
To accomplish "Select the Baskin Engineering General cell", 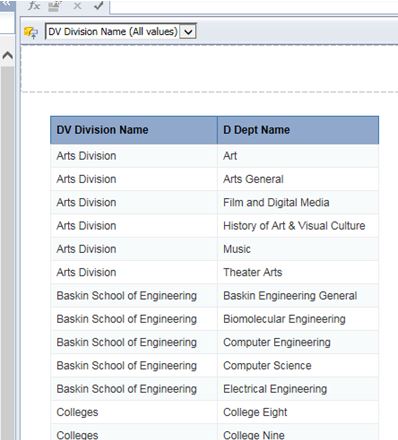I will pos(298,296).
